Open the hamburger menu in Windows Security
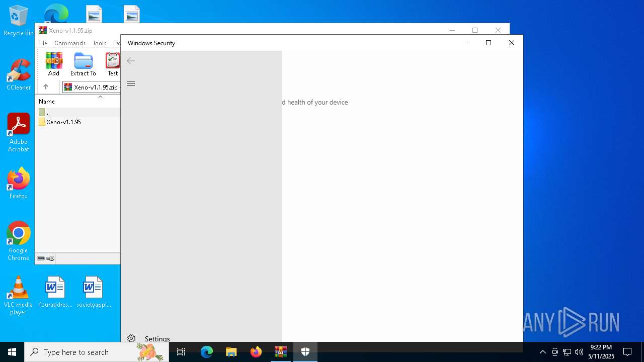 tap(131, 83)
